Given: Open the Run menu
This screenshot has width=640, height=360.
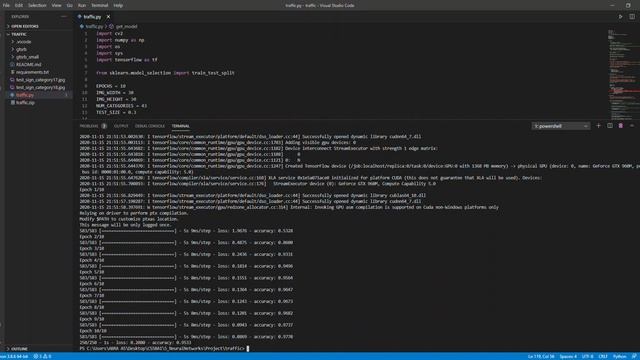Looking at the screenshot, I should point(82,5).
